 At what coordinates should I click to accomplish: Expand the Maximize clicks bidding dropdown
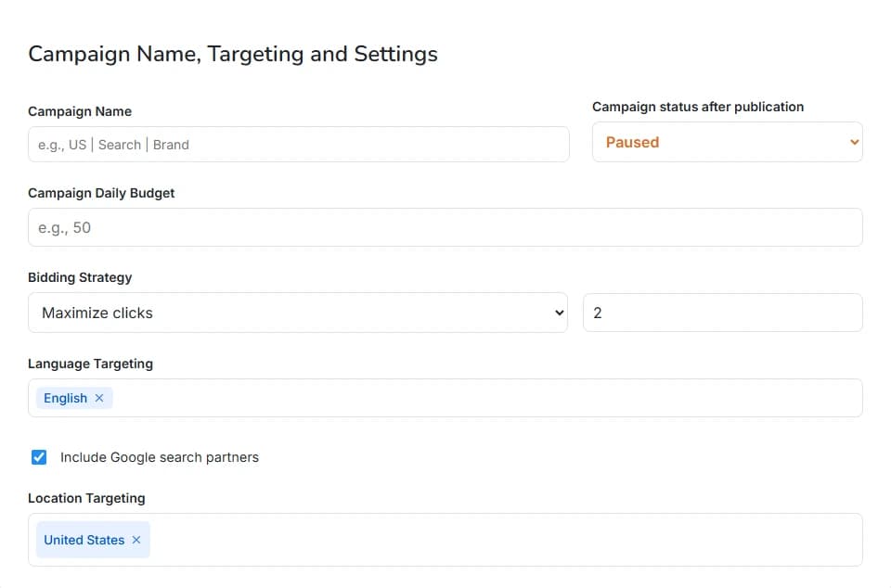click(297, 313)
